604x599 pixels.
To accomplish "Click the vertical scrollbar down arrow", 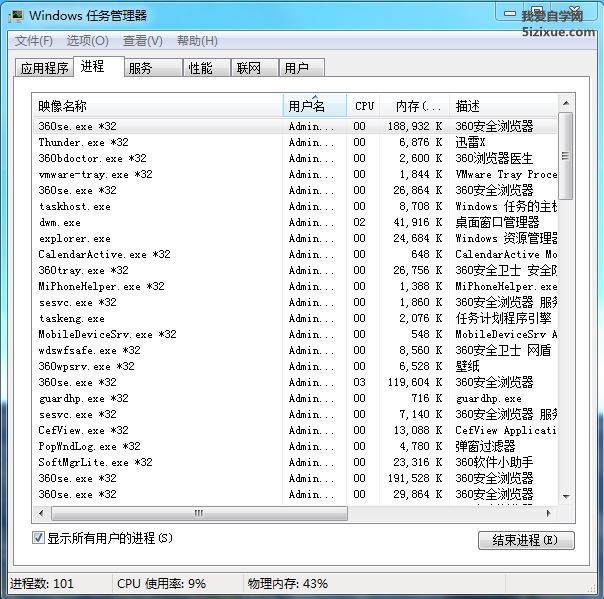I will tap(566, 496).
